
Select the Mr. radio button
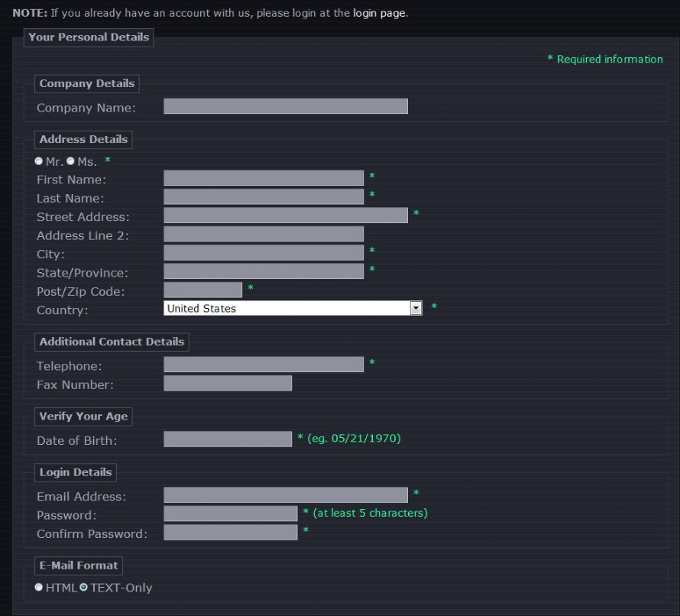39,161
